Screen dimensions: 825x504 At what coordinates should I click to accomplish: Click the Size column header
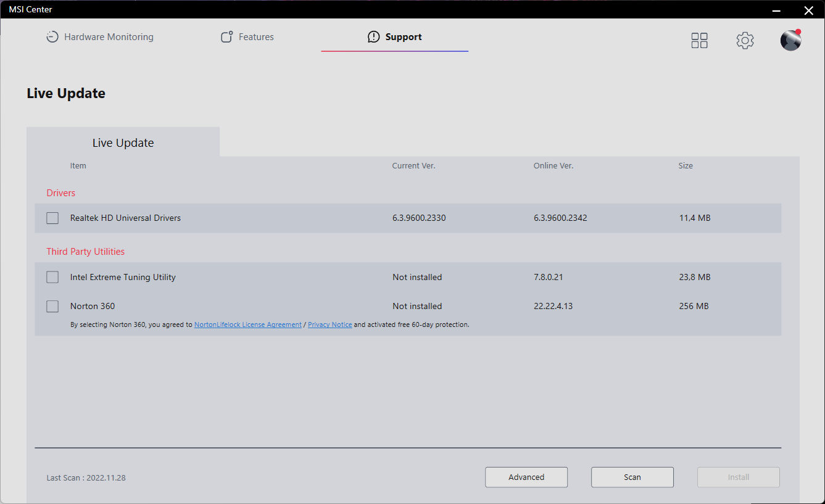pyautogui.click(x=686, y=166)
